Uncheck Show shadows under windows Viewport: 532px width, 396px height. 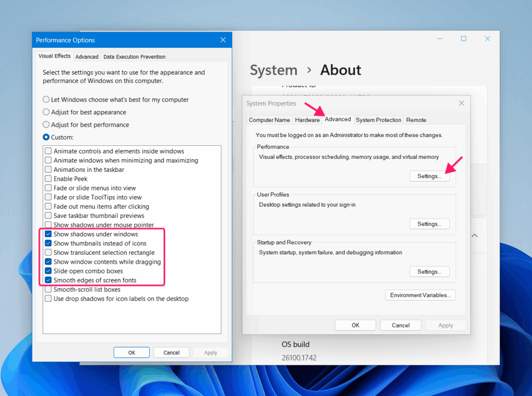click(48, 234)
